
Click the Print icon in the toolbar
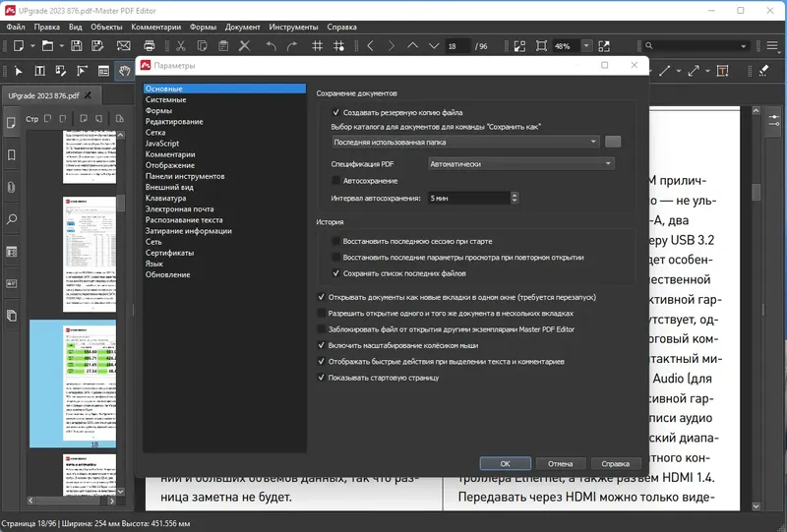[x=150, y=46]
